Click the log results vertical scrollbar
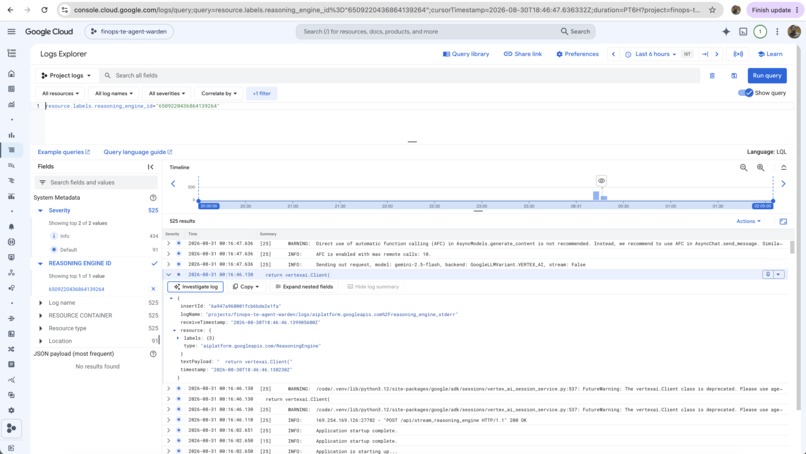This screenshot has width=806, height=454. (792, 247)
